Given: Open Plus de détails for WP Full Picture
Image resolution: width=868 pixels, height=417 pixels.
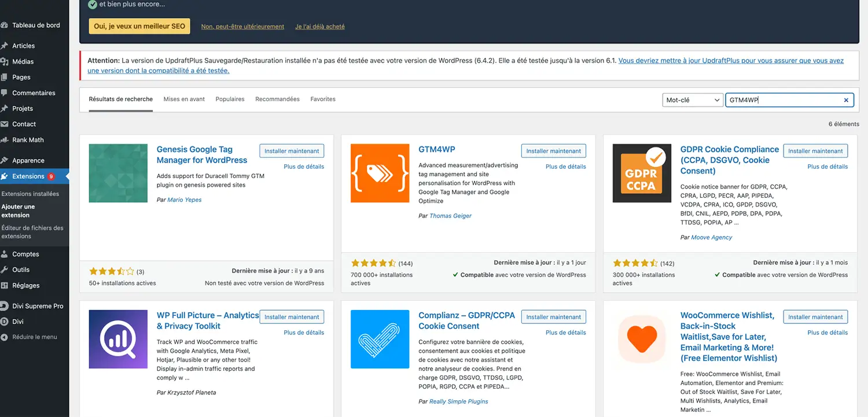Looking at the screenshot, I should 304,333.
